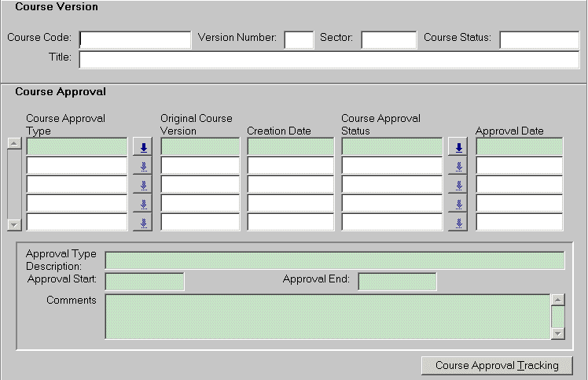Viewport: 588px width, 380px height.
Task: Click the Course Status field
Action: point(538,40)
